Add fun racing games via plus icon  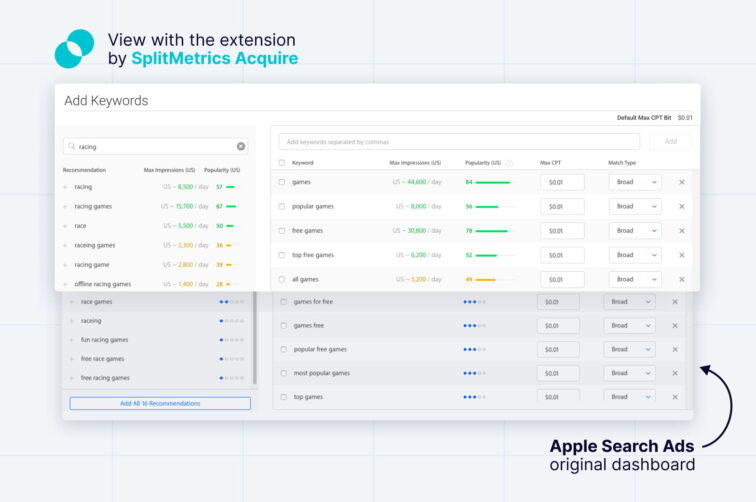pos(71,340)
